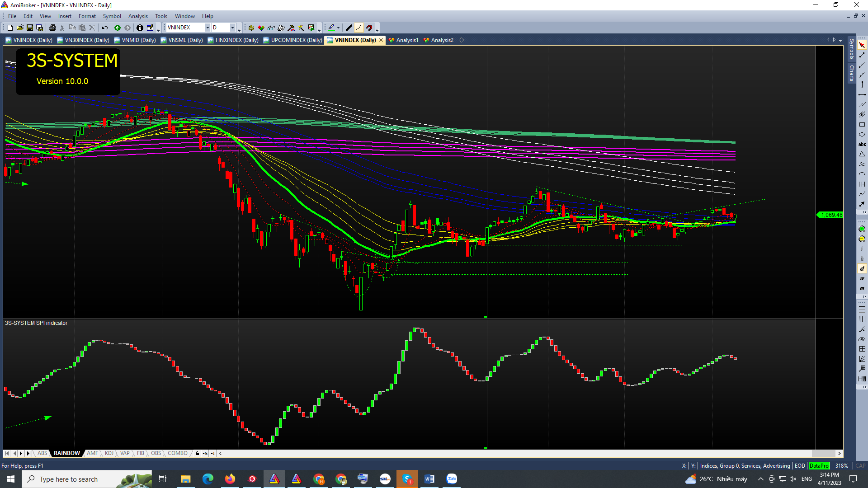Open the Symbols side panel
This screenshot has width=868, height=488.
(x=852, y=49)
